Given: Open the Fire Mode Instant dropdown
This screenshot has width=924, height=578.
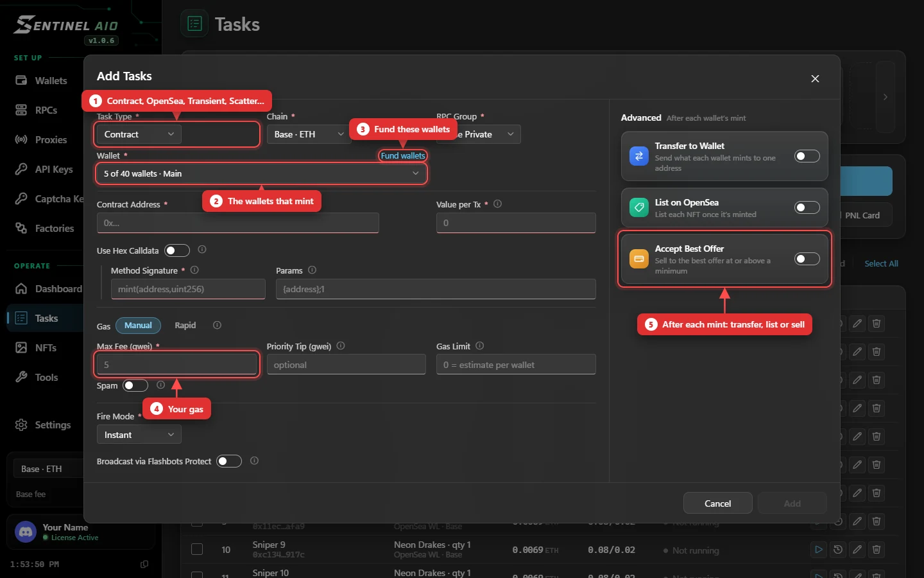Looking at the screenshot, I should click(x=139, y=435).
